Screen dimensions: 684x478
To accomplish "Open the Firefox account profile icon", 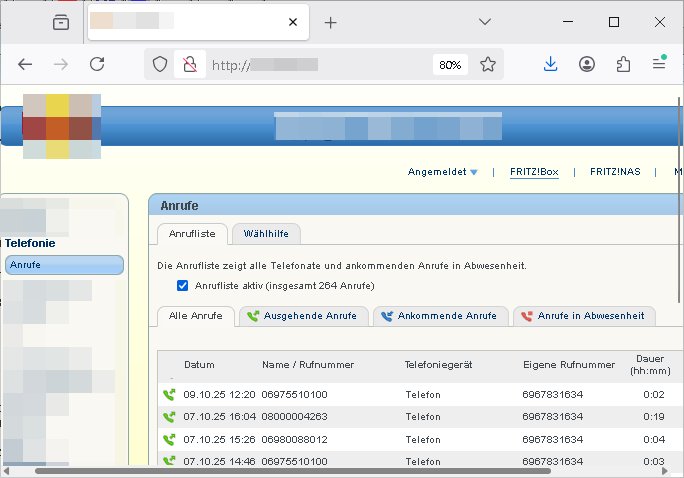I will pos(587,64).
